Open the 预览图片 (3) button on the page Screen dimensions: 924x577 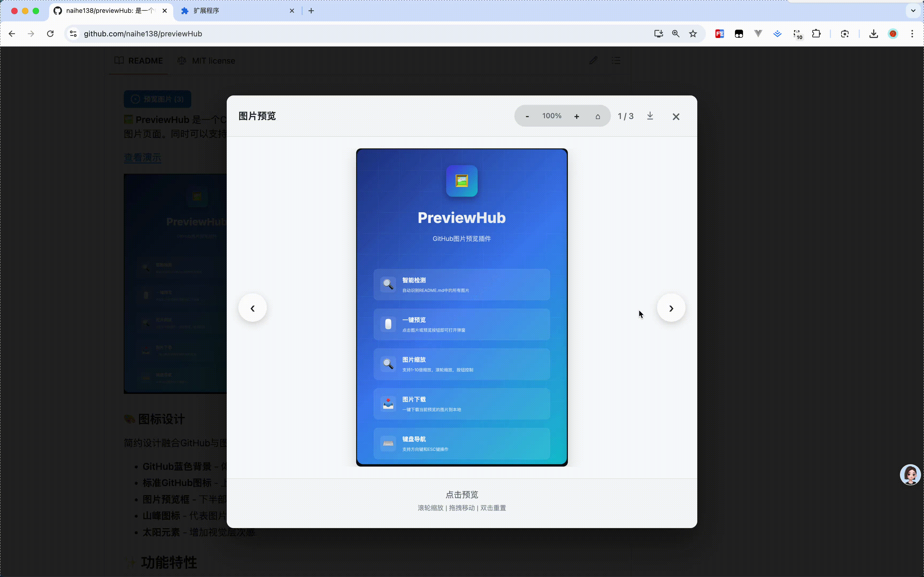[157, 99]
